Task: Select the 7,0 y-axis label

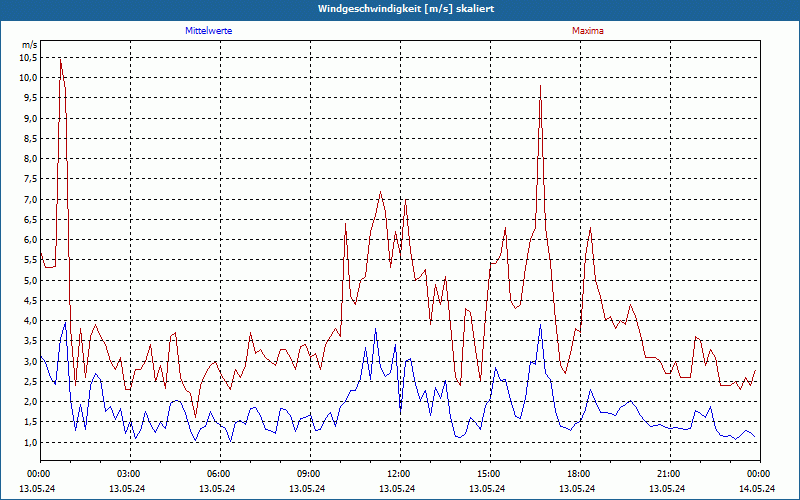Action: 31,199
